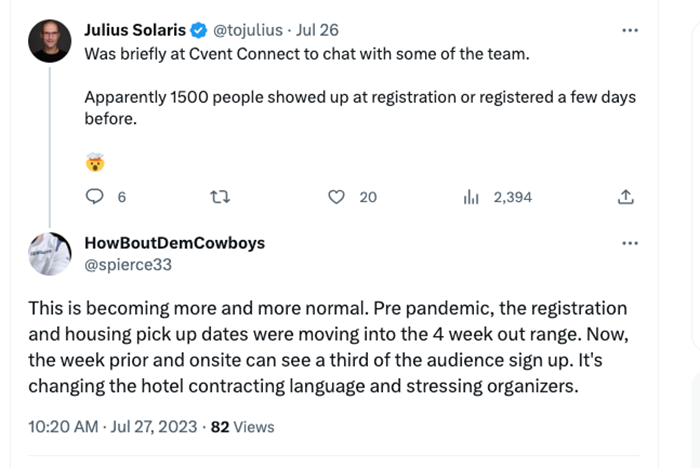Like the tweet with the heart icon

click(x=337, y=197)
